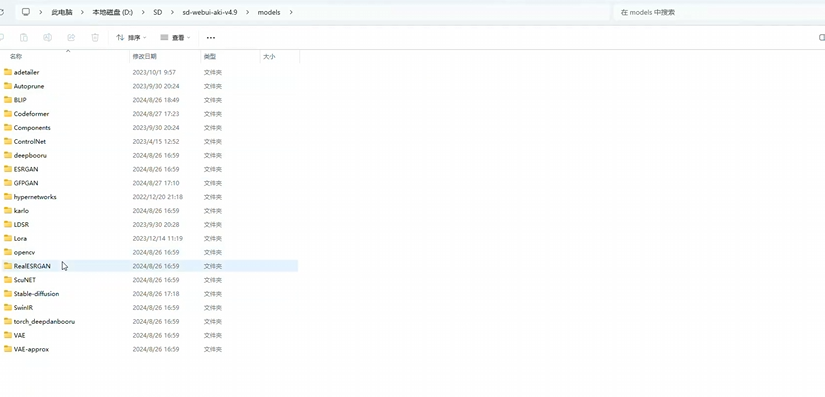The width and height of the screenshot is (825, 397).
Task: Select the ESRGAN folder icon
Action: click(8, 169)
